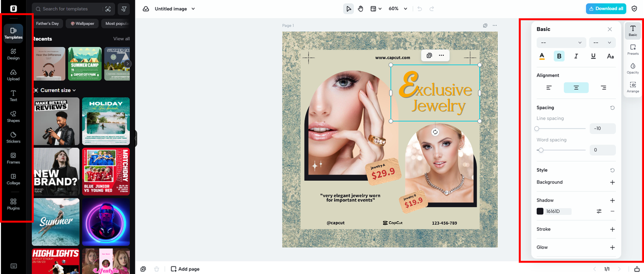Open the Design sidebar tab
The height and width of the screenshot is (274, 644).
point(14,54)
